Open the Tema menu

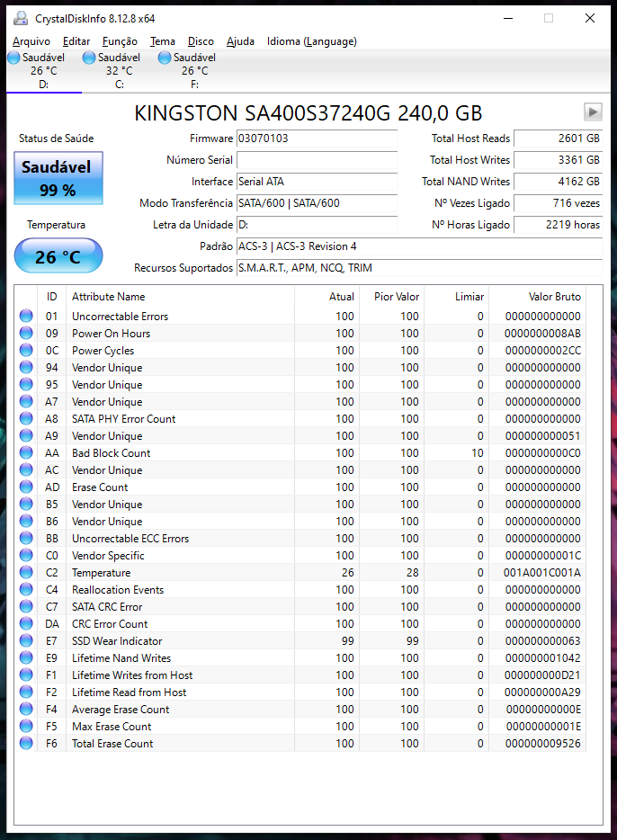pyautogui.click(x=162, y=41)
